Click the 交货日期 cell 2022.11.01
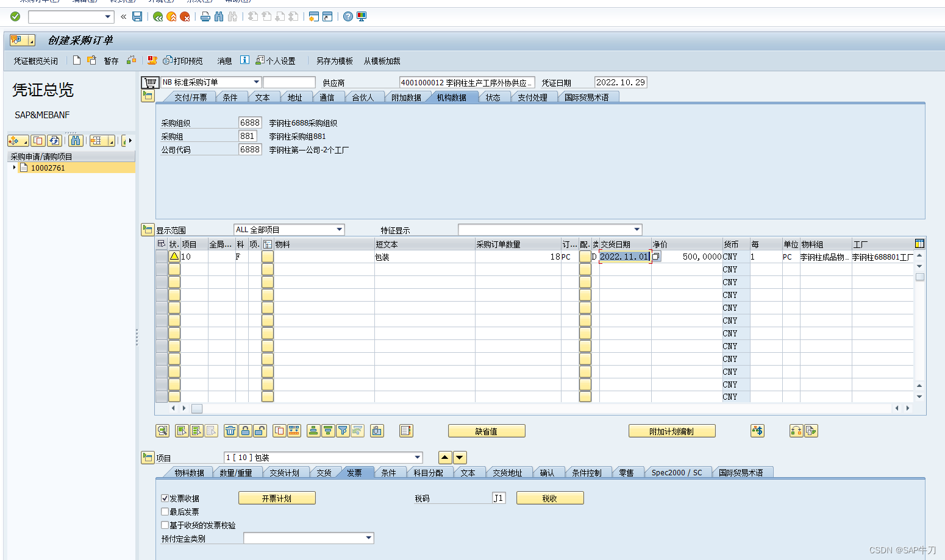 tap(625, 257)
